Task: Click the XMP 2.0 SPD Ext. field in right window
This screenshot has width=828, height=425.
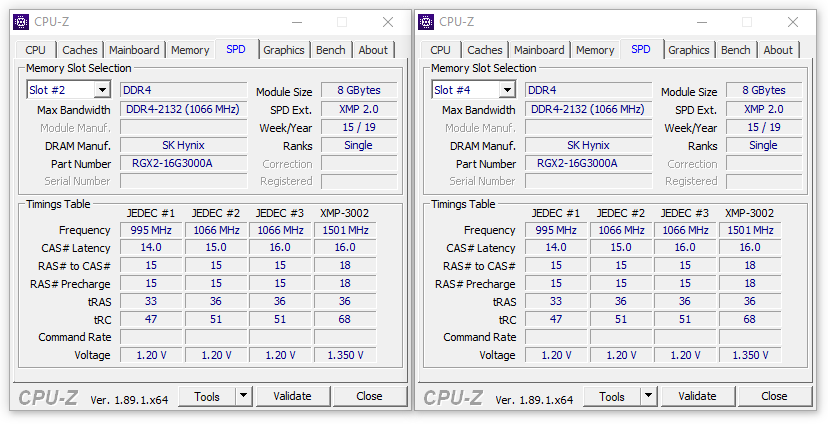Action: (764, 109)
